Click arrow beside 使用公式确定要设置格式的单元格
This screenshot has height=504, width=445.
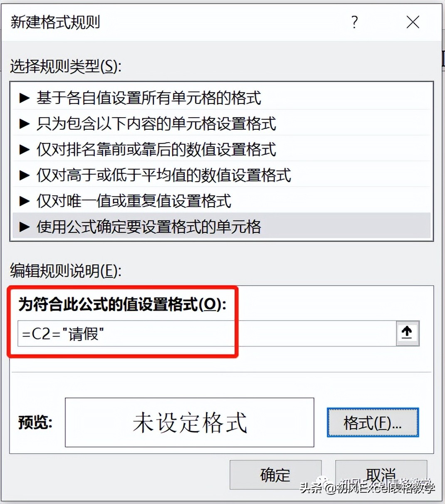coord(25,227)
